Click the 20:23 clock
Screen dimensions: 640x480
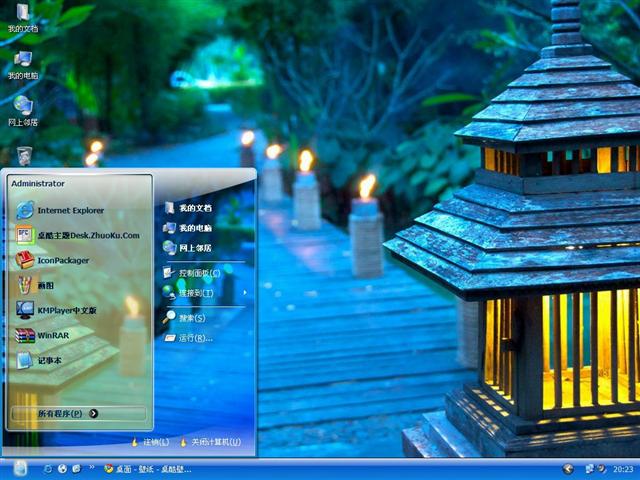623,469
